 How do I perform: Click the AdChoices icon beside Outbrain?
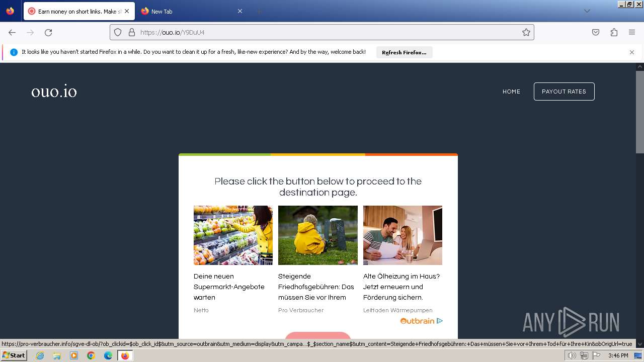tap(440, 321)
